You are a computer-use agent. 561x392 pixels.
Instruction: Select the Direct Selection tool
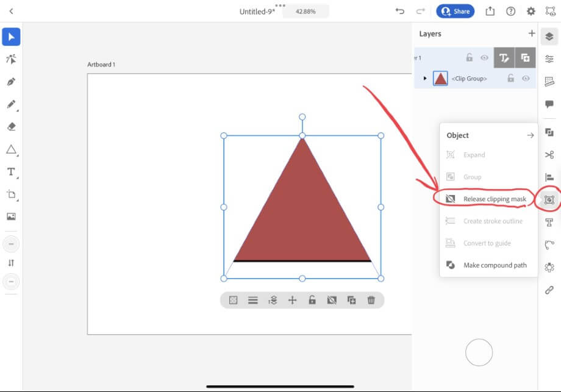tap(11, 59)
